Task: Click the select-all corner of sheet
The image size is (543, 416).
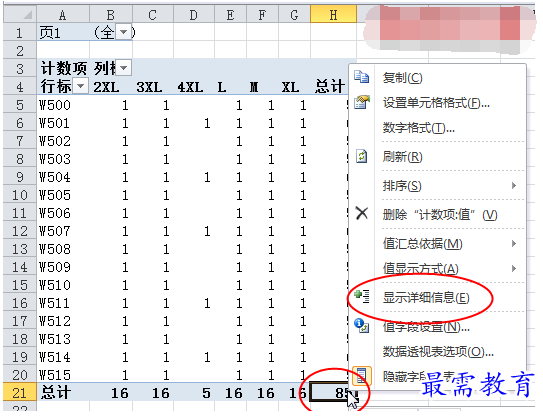Action: [20, 15]
